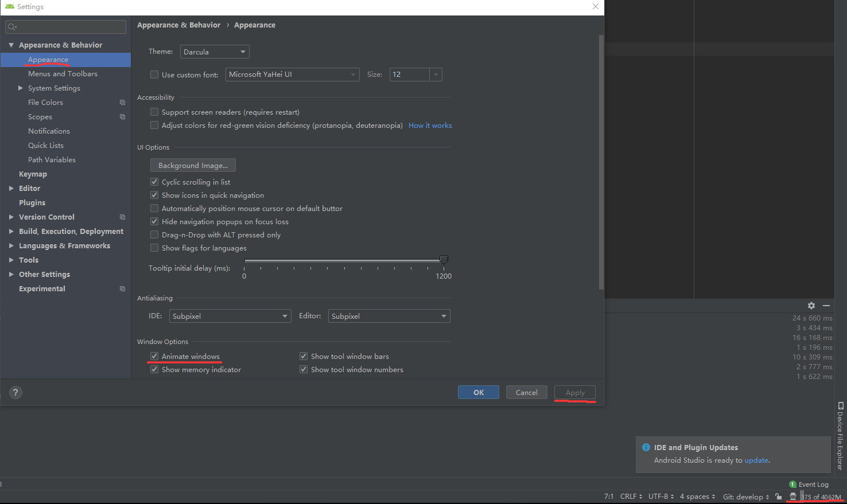Viewport: 847px width, 504px height.
Task: Click the settings panel vertical scrollbar
Action: pyautogui.click(x=601, y=162)
